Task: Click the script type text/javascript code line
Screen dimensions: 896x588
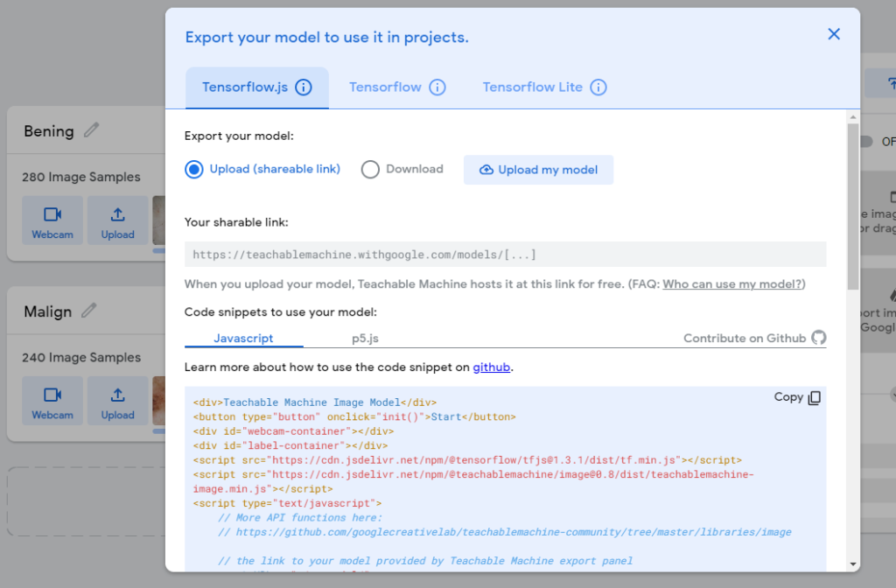Action: pyautogui.click(x=287, y=503)
